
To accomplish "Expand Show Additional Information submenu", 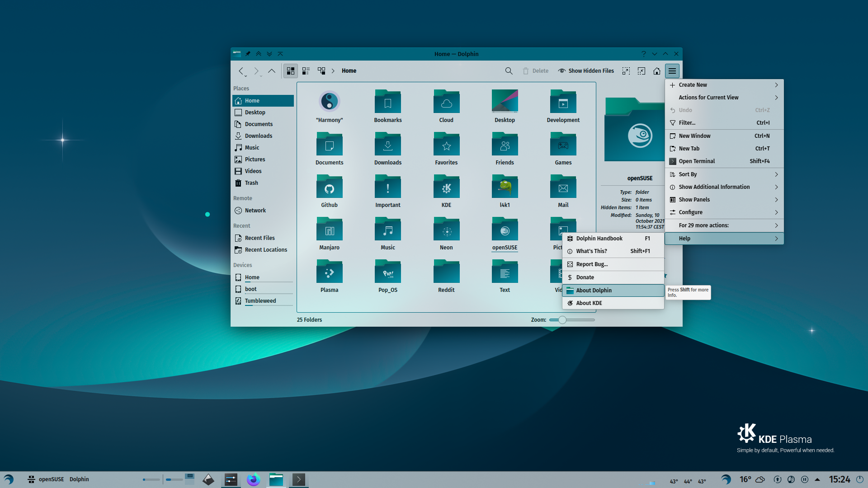I will (724, 187).
